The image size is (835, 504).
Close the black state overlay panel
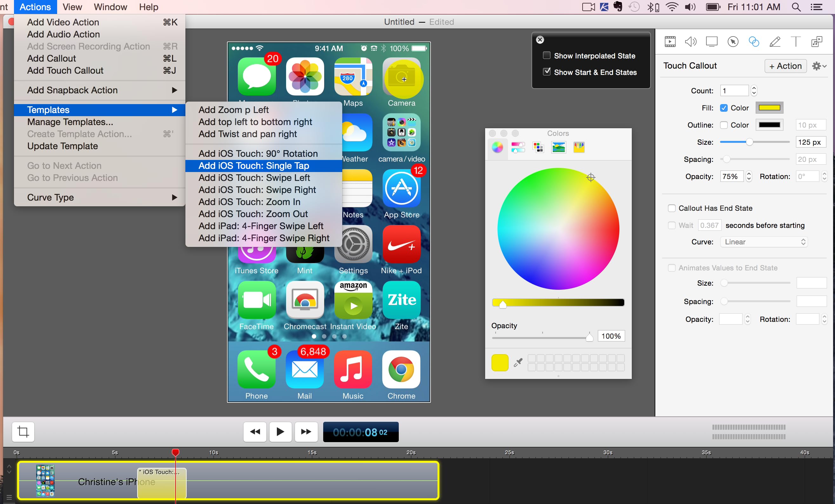[x=540, y=40]
